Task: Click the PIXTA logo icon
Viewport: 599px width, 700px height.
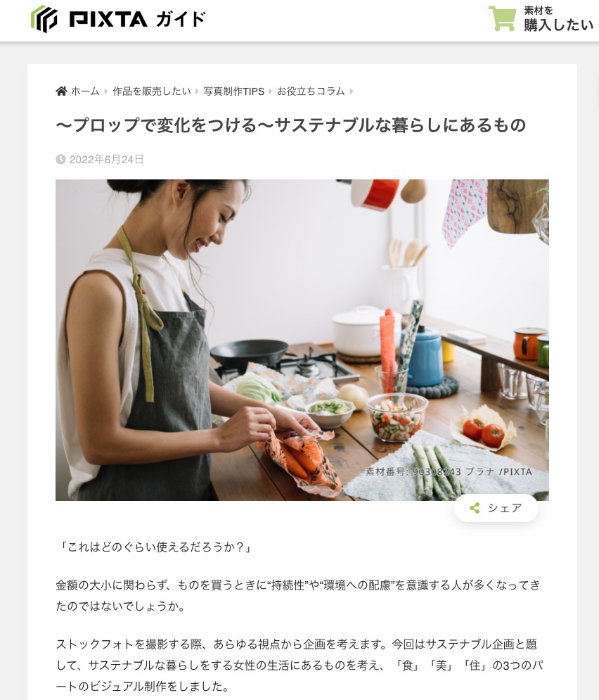Action: point(44,19)
